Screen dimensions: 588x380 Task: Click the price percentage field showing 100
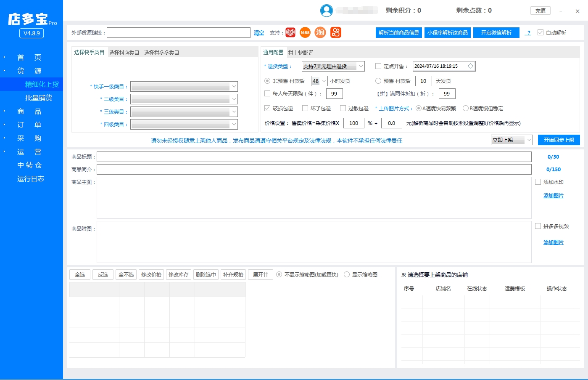tap(354, 123)
